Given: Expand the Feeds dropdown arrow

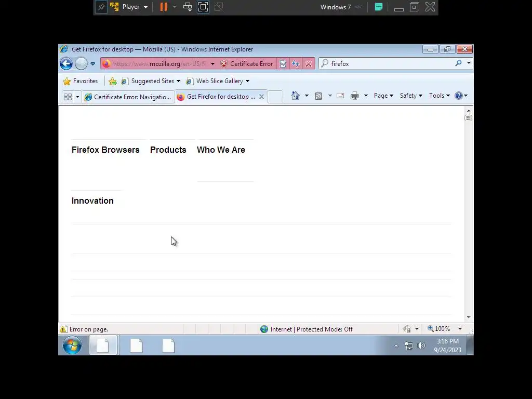Looking at the screenshot, I should click(330, 96).
